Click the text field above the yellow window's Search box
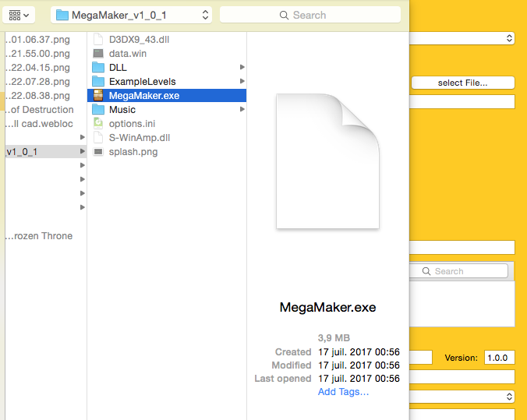The image size is (527, 420). (x=462, y=247)
